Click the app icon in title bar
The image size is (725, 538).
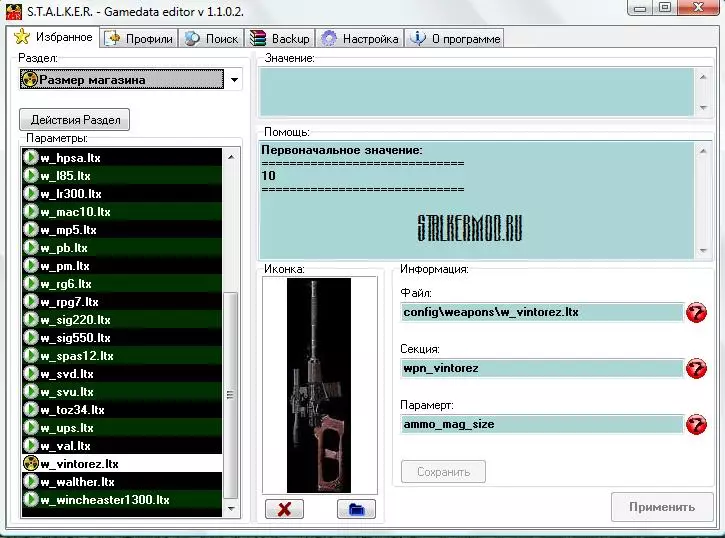click(x=14, y=12)
